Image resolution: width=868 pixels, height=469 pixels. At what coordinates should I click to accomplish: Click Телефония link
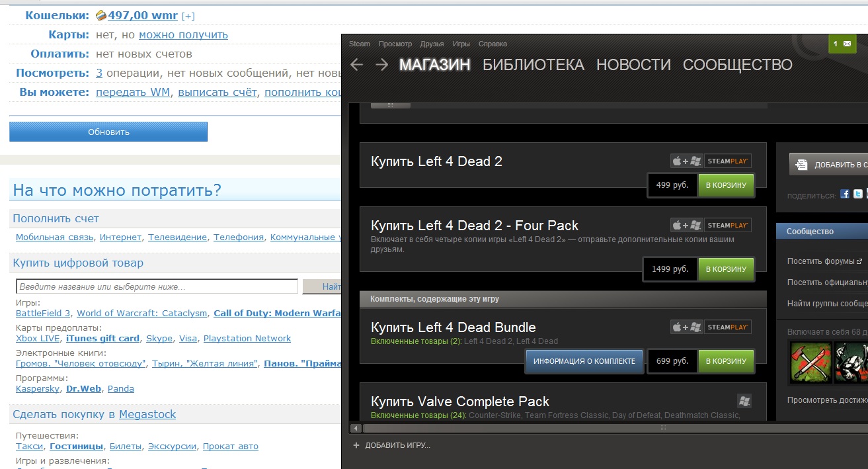[239, 237]
